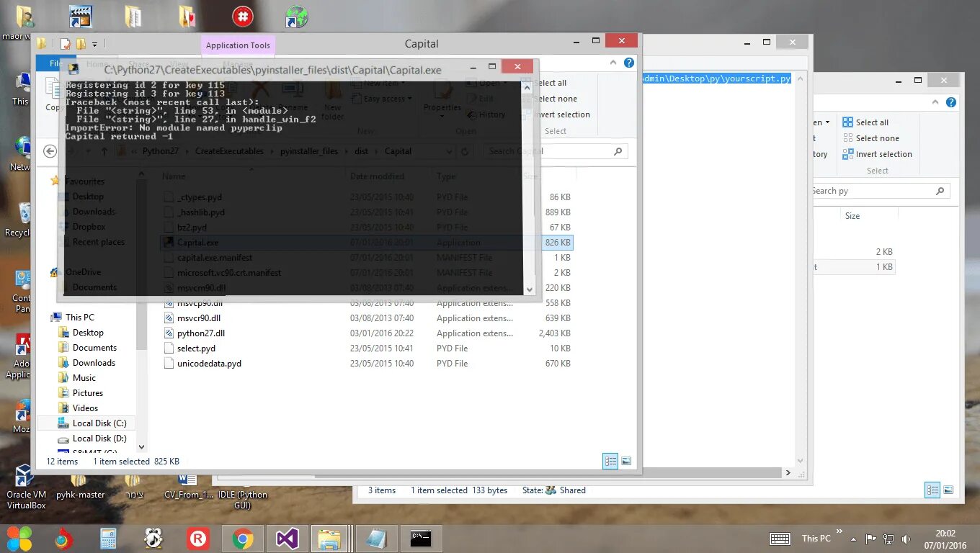This screenshot has width=980, height=553.
Task: Open Music in navigation pane
Action: 84,377
